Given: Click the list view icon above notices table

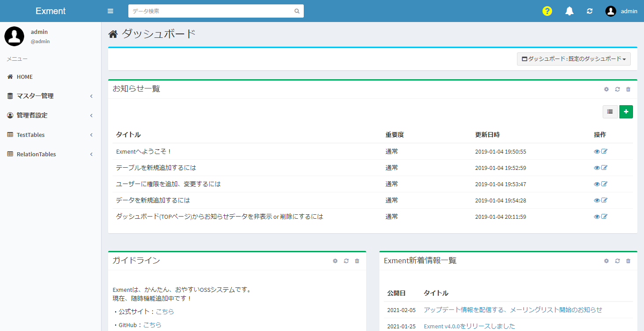Looking at the screenshot, I should 610,111.
